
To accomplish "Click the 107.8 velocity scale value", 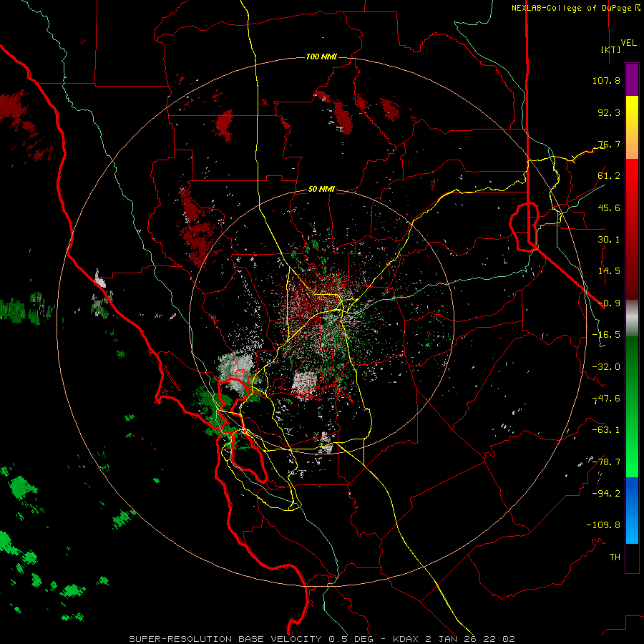I will (606, 80).
